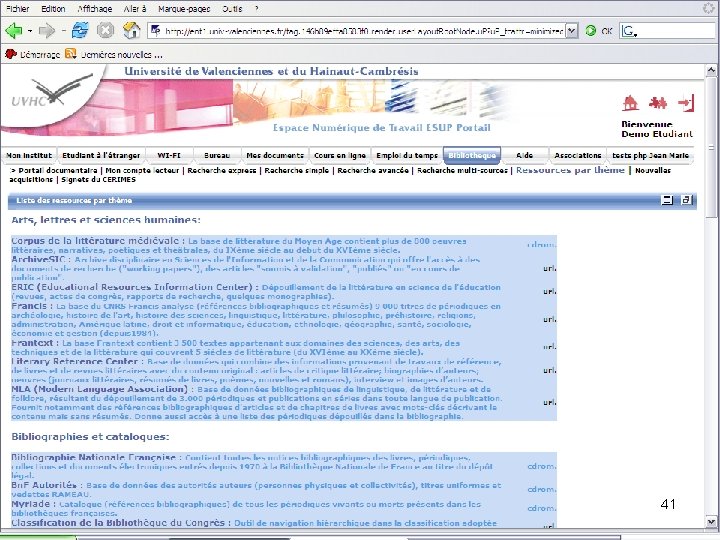Open Recherche express link
The width and height of the screenshot is (720, 540).
coord(222,170)
